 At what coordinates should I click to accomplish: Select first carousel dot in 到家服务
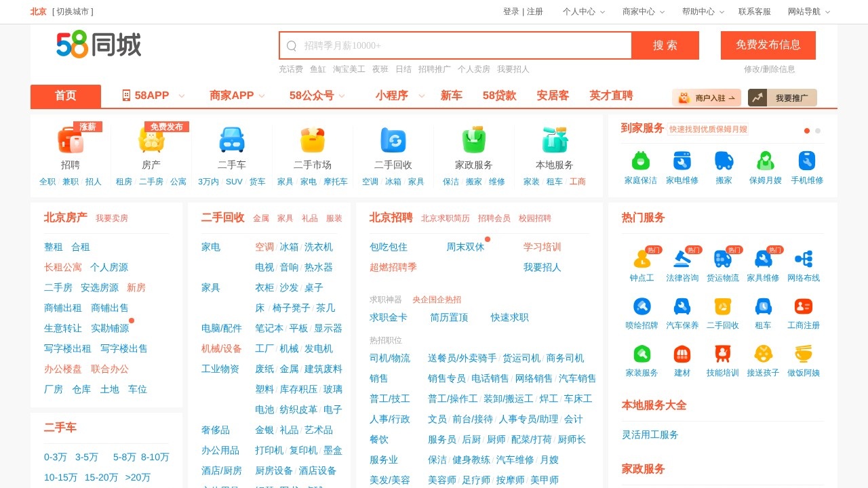(x=807, y=131)
